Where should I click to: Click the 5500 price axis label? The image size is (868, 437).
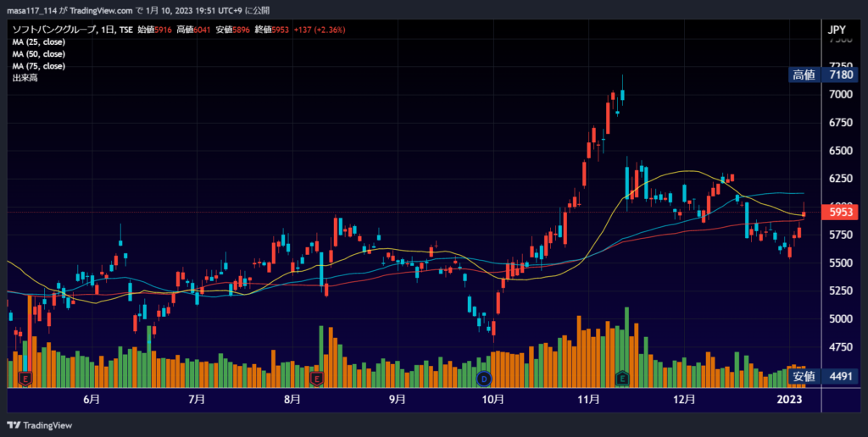(x=841, y=263)
